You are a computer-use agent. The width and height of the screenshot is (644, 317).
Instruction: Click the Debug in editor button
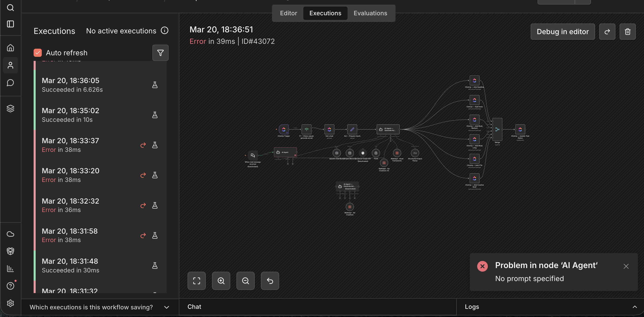coord(562,32)
